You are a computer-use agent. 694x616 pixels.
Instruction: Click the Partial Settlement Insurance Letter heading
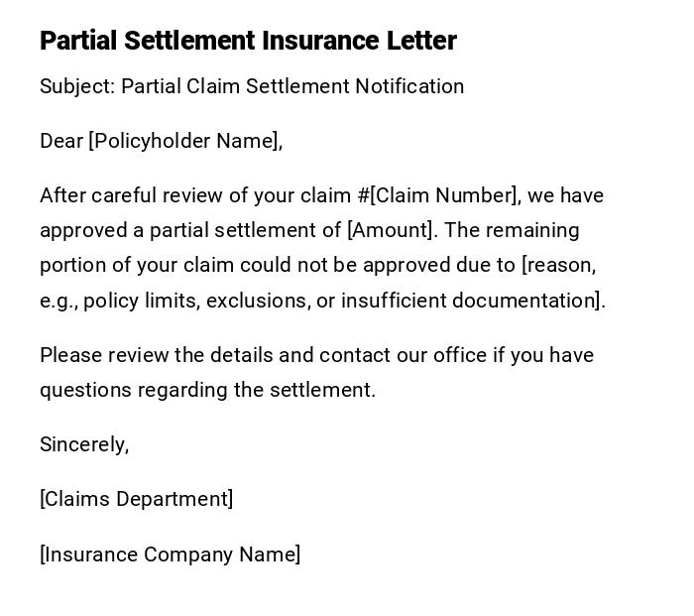tap(248, 41)
